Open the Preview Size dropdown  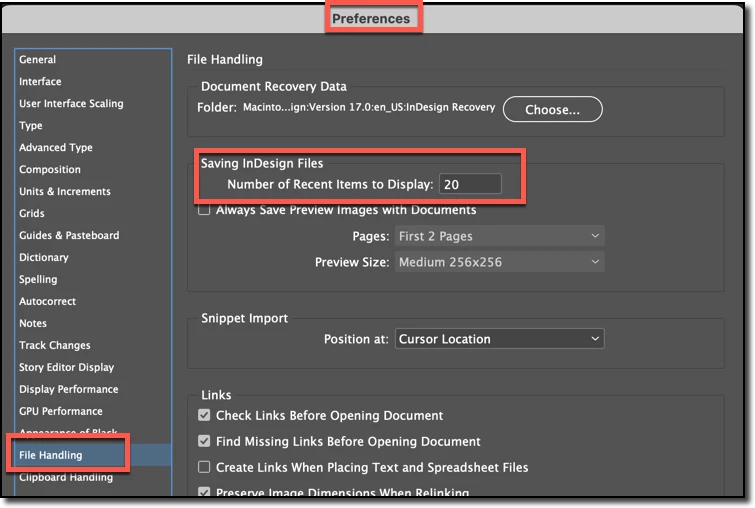[499, 262]
